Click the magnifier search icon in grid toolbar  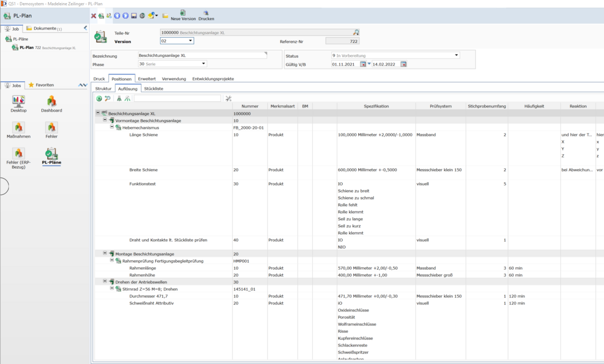[x=108, y=99]
